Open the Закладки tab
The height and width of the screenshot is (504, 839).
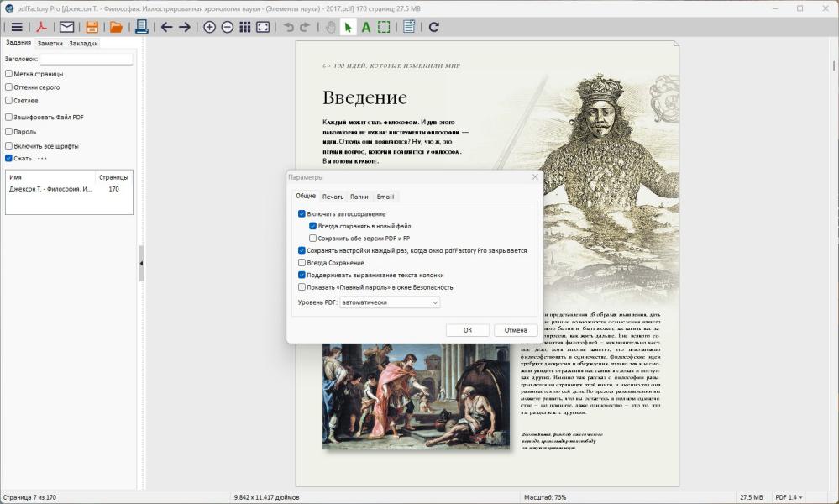pos(83,43)
